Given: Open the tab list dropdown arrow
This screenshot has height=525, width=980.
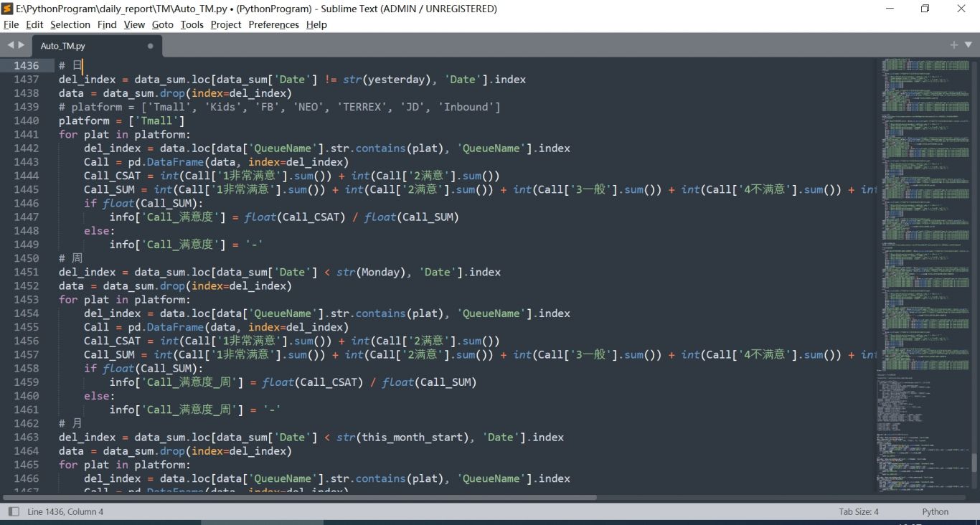Looking at the screenshot, I should pyautogui.click(x=969, y=44).
